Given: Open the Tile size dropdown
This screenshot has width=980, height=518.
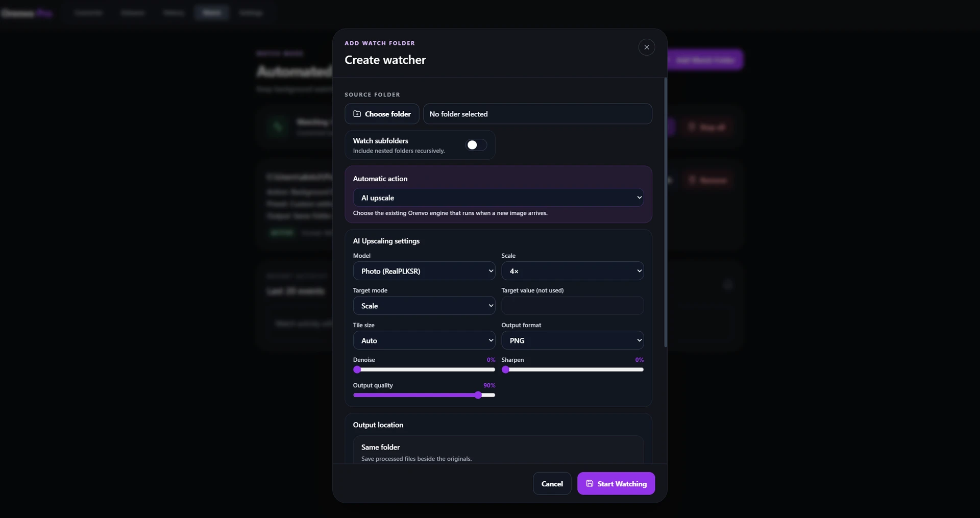Looking at the screenshot, I should point(424,340).
